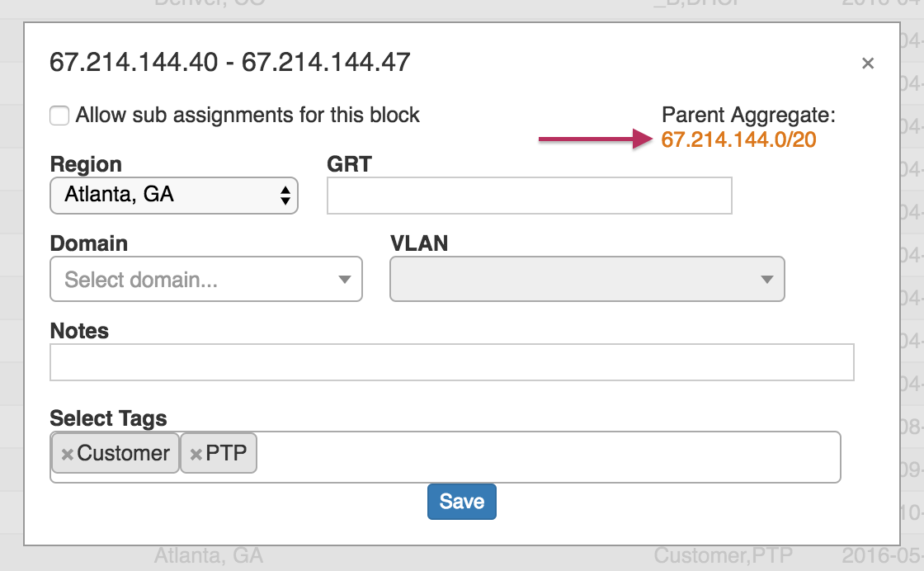
Task: Click the Customer tag chip text
Action: tap(123, 453)
